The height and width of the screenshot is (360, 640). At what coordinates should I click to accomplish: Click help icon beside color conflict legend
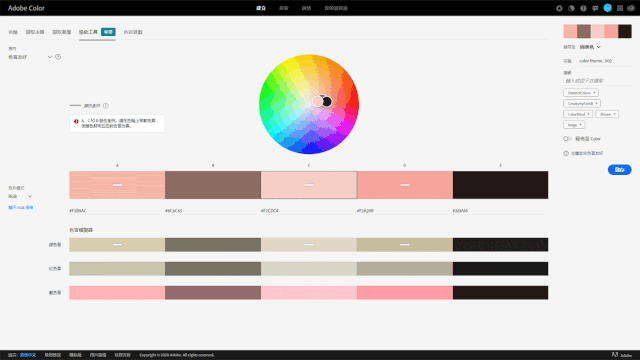(106, 106)
